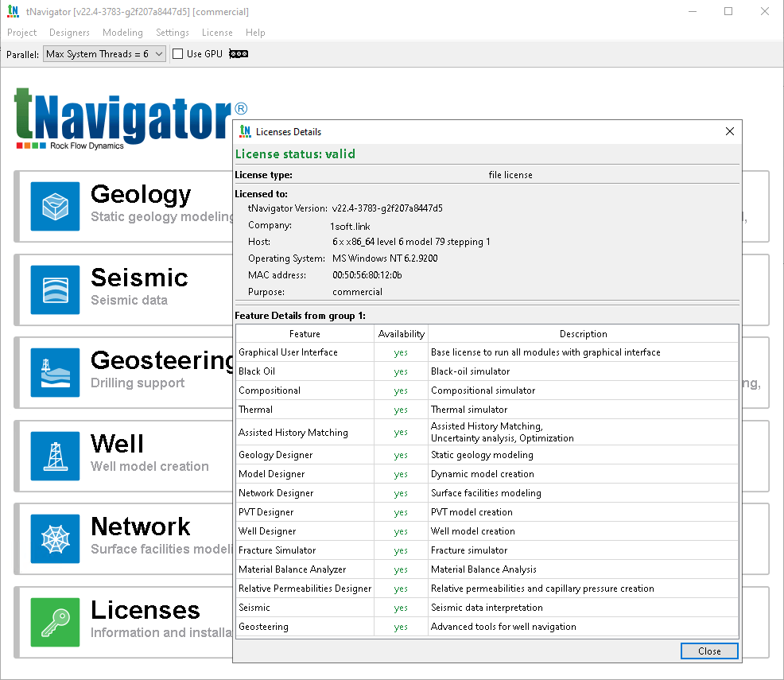Select the Model Designer feature cell

pyautogui.click(x=305, y=474)
